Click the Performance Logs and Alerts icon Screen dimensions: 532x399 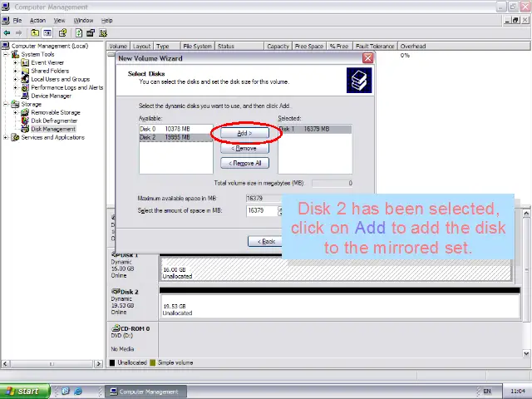click(25, 87)
